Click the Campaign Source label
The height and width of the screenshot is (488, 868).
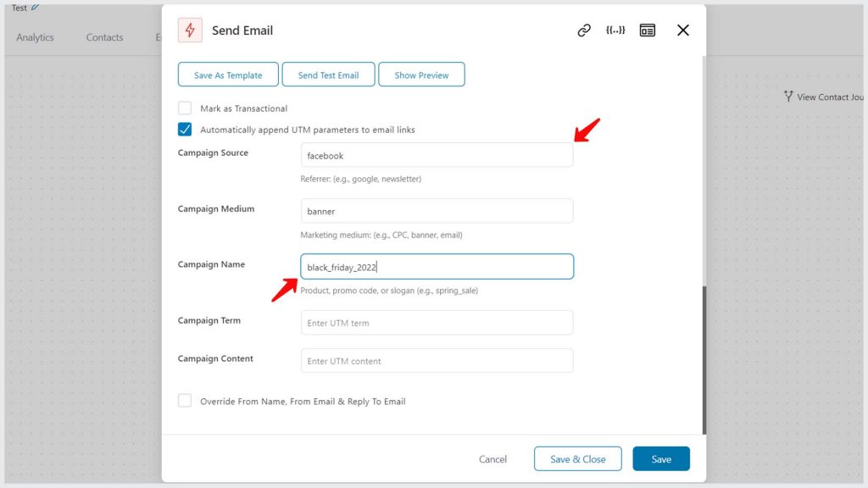(x=213, y=152)
